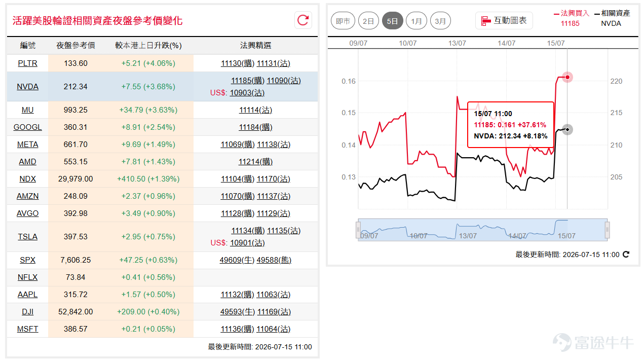Screen dimensions: 644x361
Task: Toggle 法興買入 11185 legend series
Action: click(572, 18)
